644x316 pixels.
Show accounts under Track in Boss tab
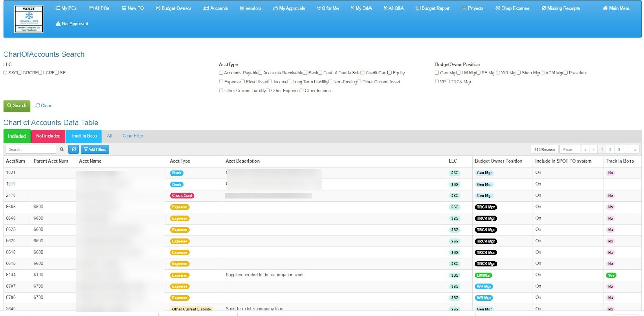point(84,136)
